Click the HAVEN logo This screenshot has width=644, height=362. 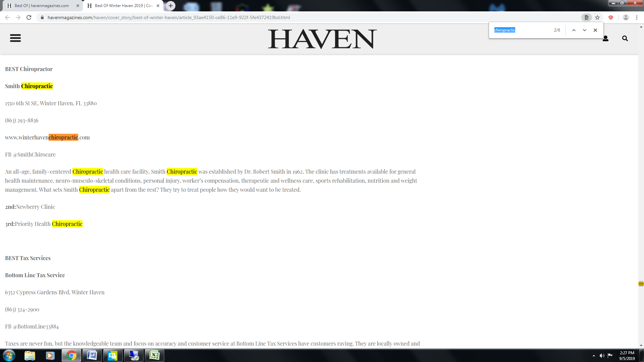point(322,39)
